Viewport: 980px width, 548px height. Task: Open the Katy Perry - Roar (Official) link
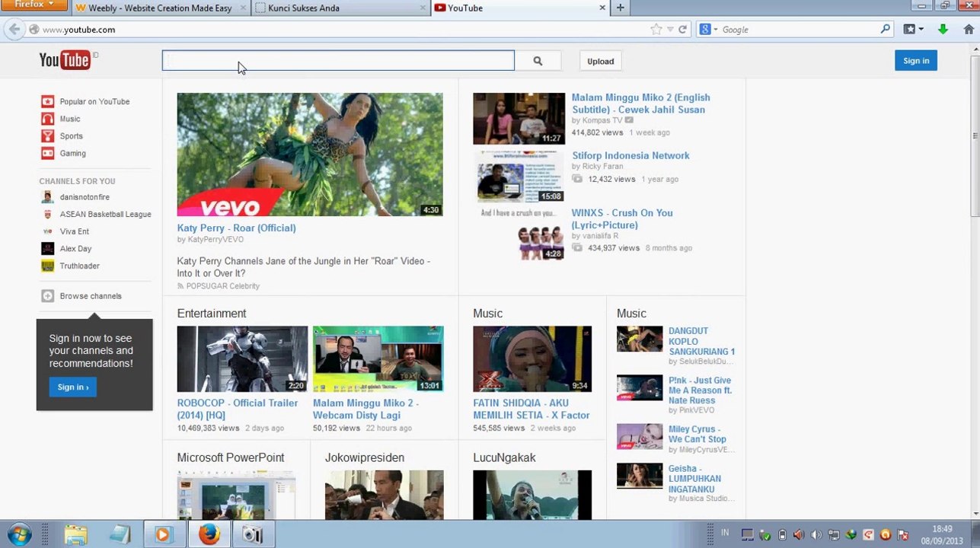236,228
